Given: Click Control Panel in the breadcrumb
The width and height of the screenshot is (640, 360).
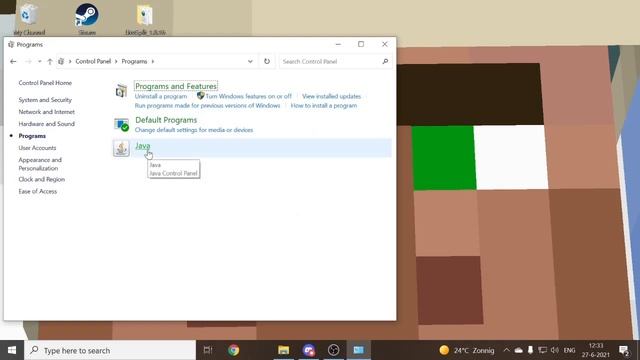Looking at the screenshot, I should coord(93,62).
